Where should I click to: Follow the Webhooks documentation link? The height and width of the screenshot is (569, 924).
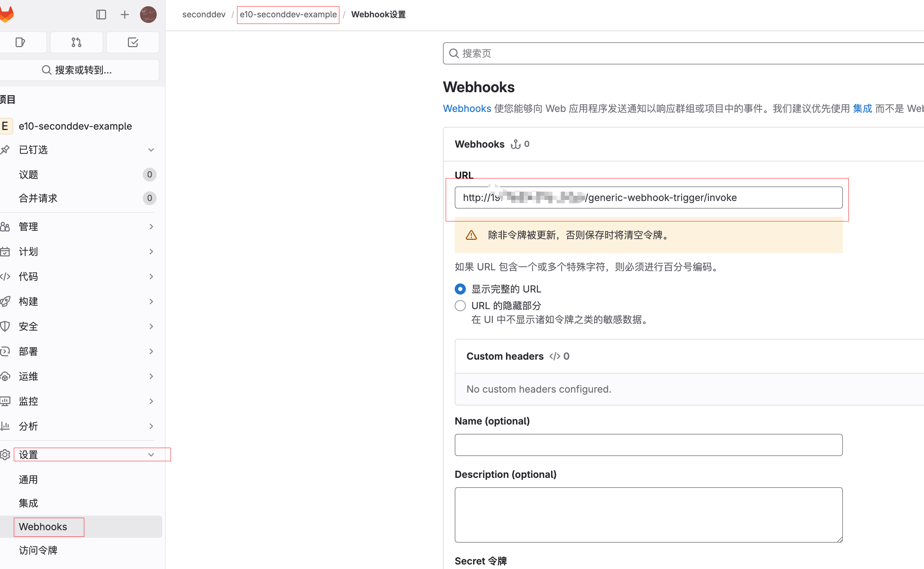tap(467, 108)
